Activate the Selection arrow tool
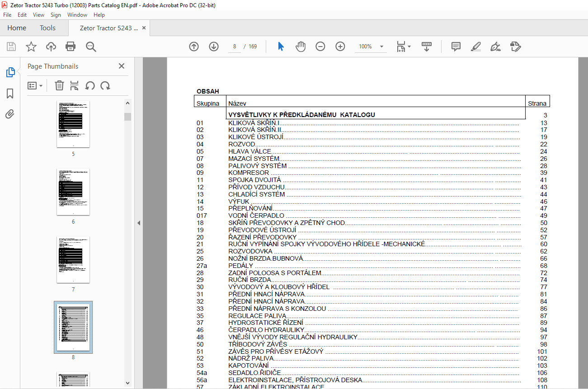Image resolution: width=588 pixels, height=389 pixels. (281, 47)
